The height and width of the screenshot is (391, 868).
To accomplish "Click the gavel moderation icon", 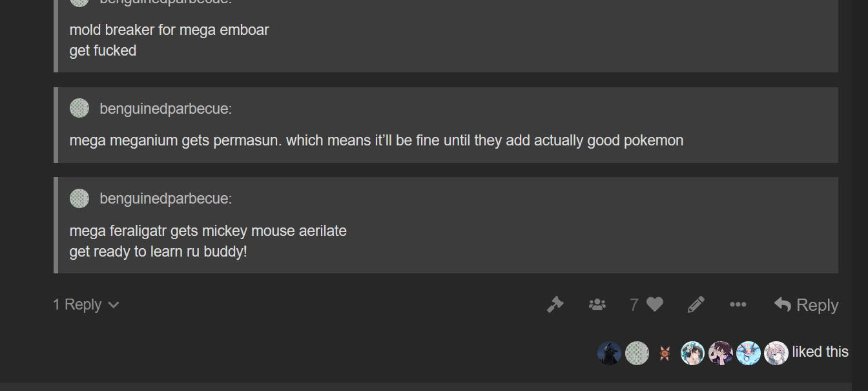I will point(555,304).
